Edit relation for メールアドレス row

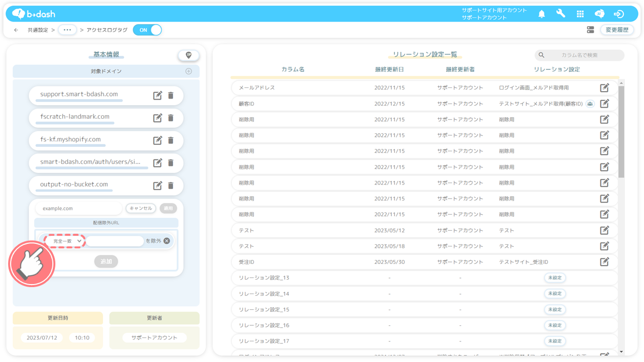tap(604, 87)
